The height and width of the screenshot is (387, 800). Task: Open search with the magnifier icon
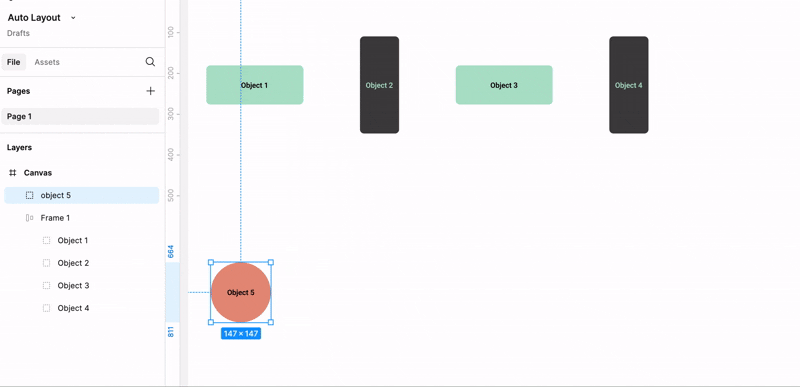[150, 62]
